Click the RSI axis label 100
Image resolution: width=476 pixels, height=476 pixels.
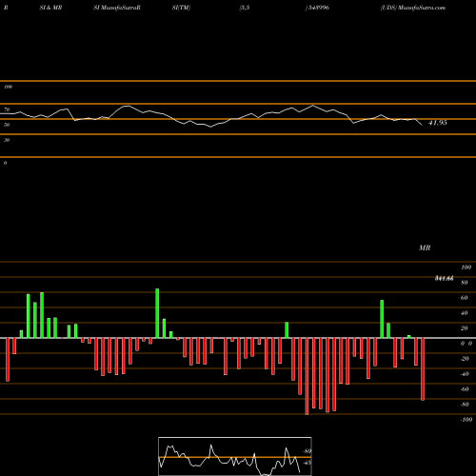(x=8, y=87)
